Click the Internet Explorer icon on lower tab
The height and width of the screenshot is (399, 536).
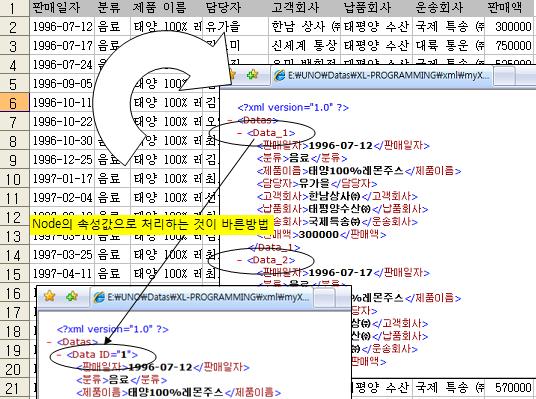point(99,297)
